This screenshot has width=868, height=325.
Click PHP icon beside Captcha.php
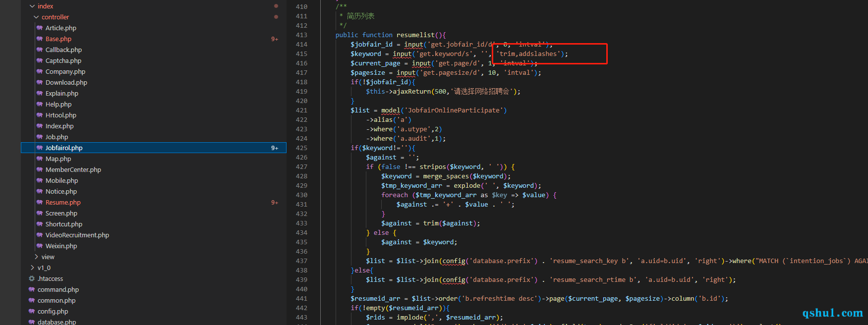click(x=40, y=60)
